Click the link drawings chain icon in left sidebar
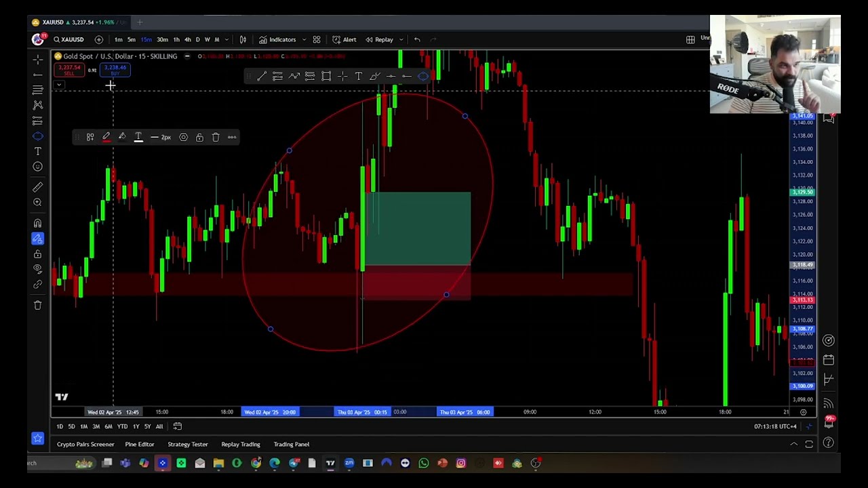 (x=37, y=285)
